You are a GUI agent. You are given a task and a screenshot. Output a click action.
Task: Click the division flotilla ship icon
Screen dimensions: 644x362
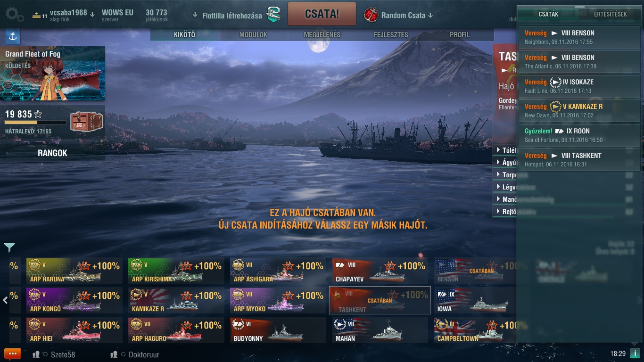click(274, 15)
